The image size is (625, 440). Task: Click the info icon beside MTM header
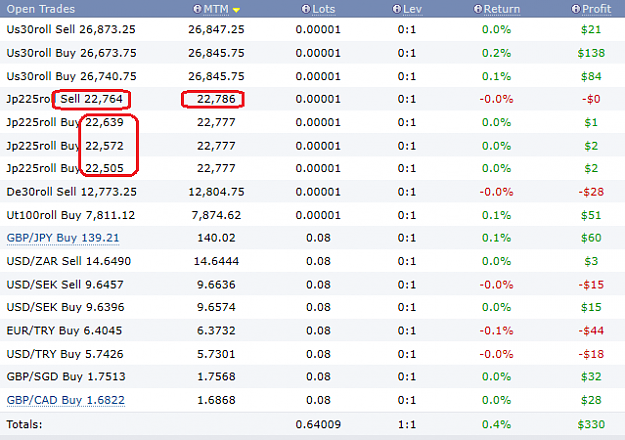(x=197, y=9)
